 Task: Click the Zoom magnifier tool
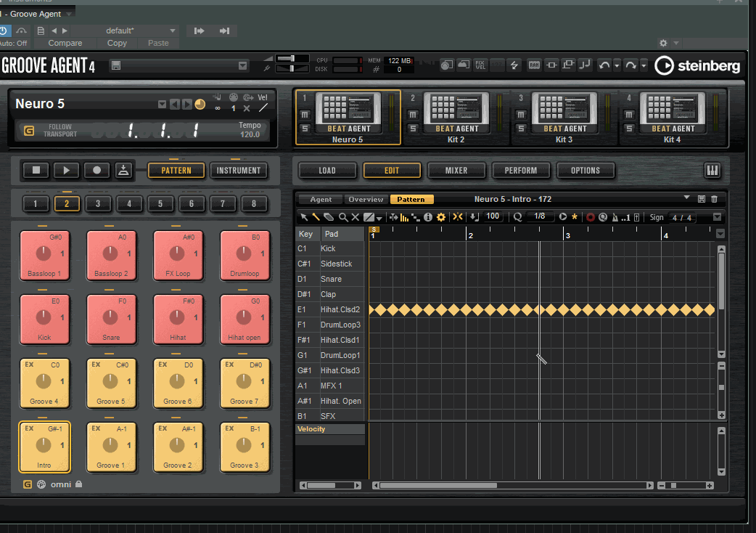pyautogui.click(x=343, y=216)
